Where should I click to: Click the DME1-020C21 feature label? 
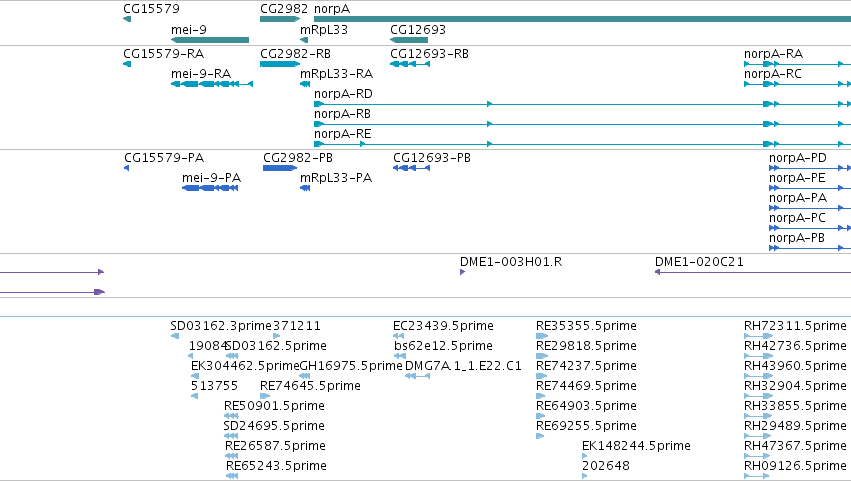coord(699,262)
